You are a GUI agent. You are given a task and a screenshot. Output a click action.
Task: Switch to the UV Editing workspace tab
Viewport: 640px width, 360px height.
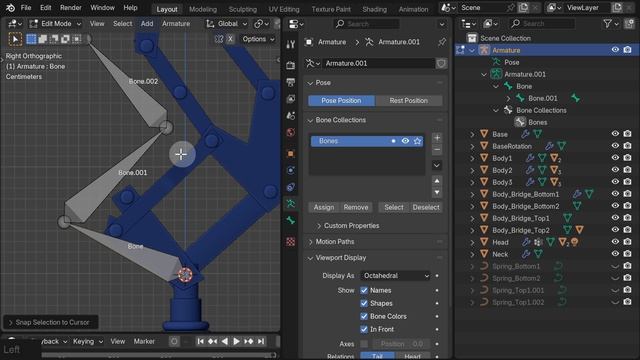284,9
